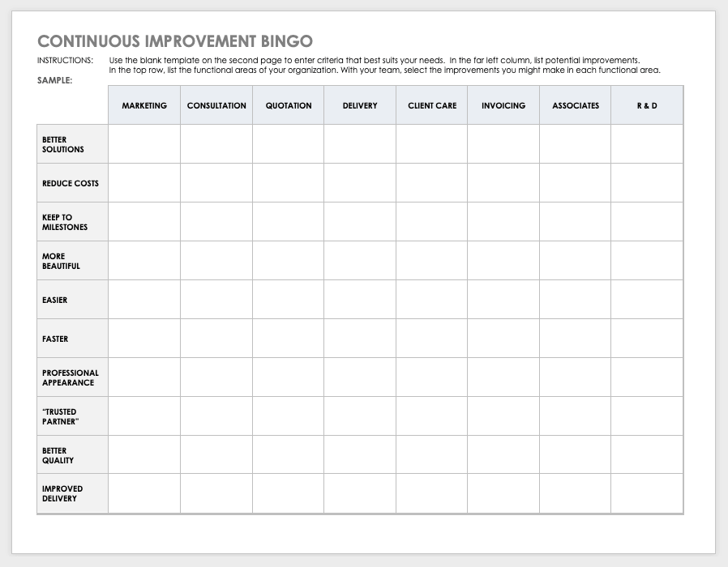Select the "TRUSTED PARTNER" row label
This screenshot has height=567, width=728.
pyautogui.click(x=60, y=416)
